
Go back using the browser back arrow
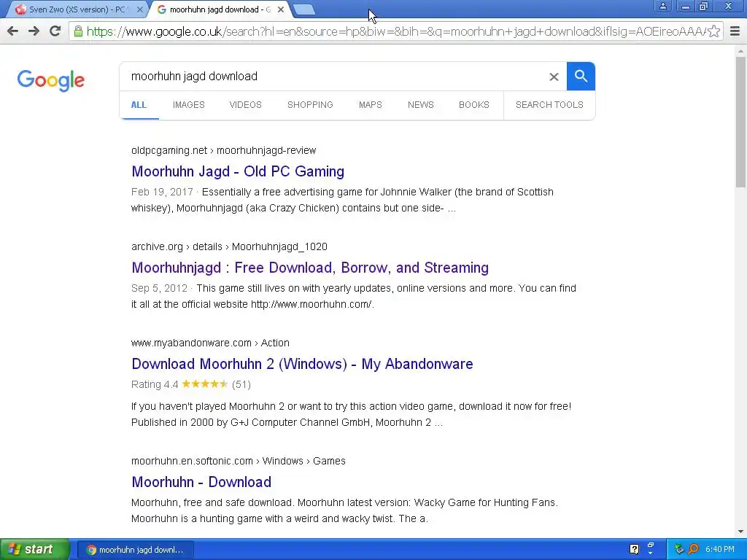(13, 31)
